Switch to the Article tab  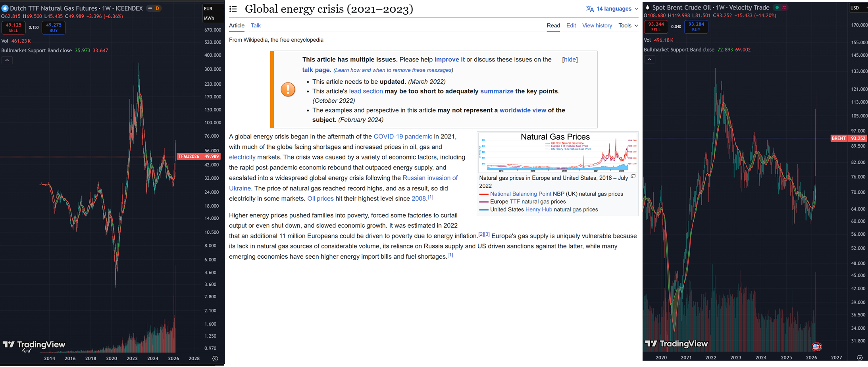coord(237,25)
